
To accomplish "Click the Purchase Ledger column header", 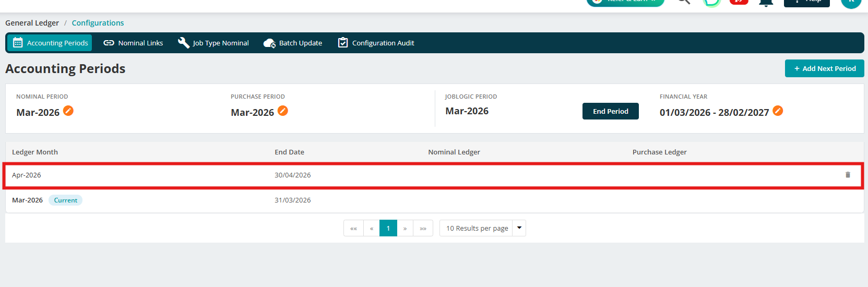I will [x=659, y=152].
